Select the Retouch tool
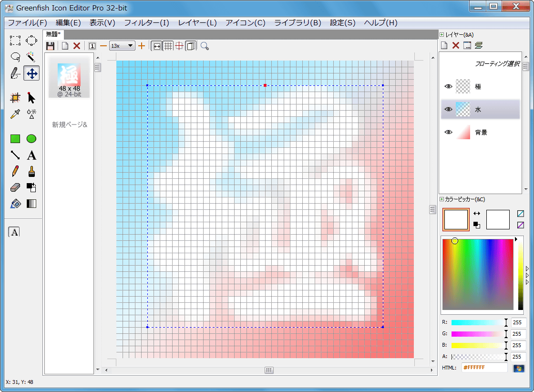 [31, 114]
